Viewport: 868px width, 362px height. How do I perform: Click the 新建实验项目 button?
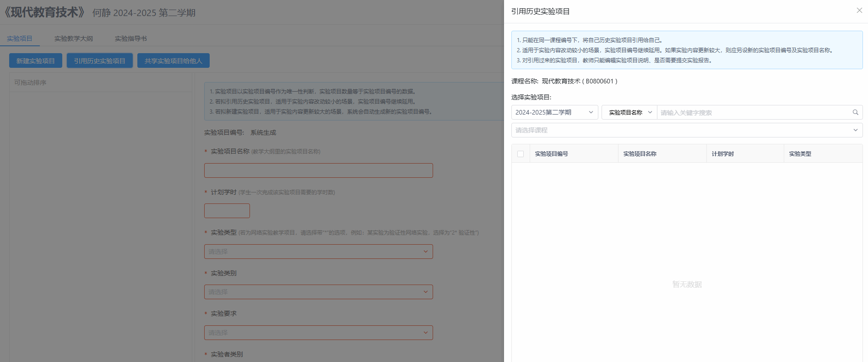pos(36,61)
